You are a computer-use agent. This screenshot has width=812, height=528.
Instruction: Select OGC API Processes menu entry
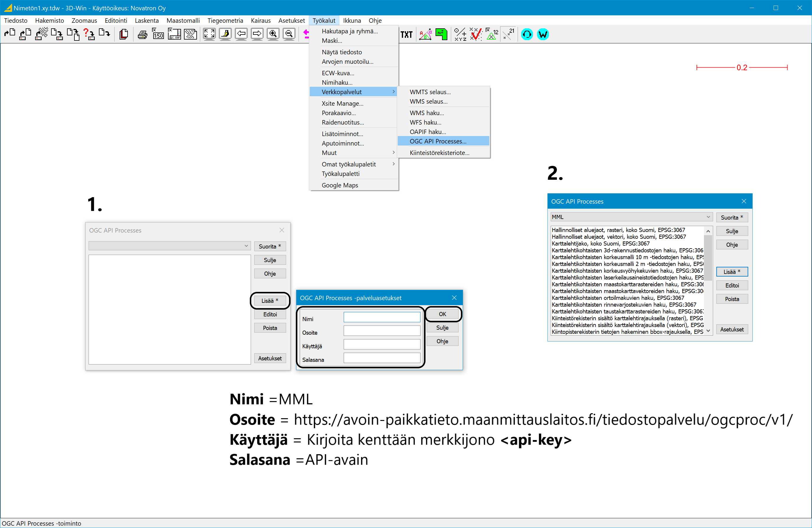(x=438, y=141)
